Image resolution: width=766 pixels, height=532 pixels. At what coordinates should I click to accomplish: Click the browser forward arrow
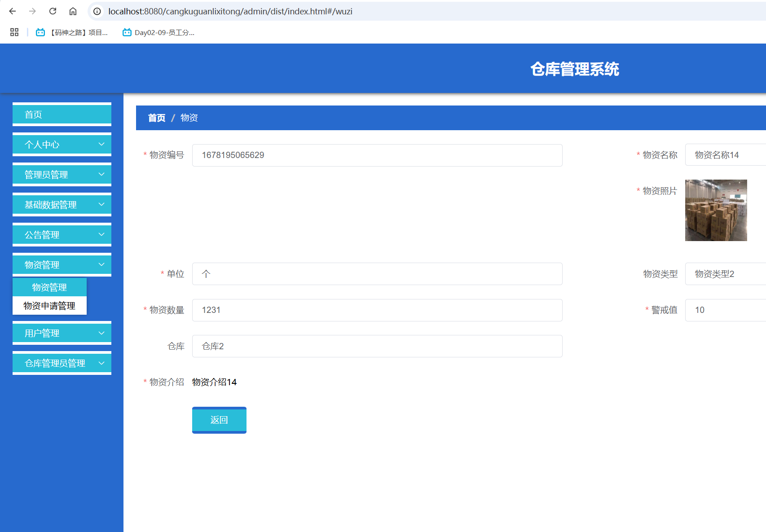[x=32, y=11]
